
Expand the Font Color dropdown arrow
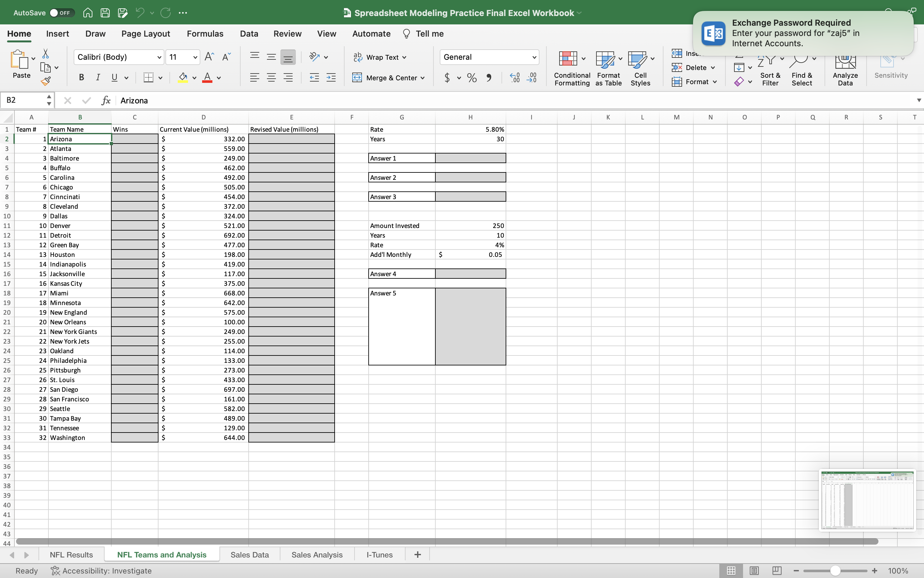point(219,78)
